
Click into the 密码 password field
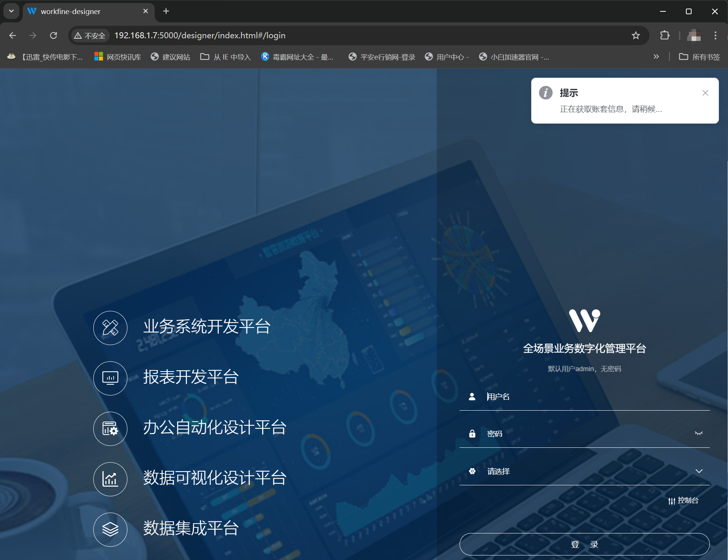point(584,433)
